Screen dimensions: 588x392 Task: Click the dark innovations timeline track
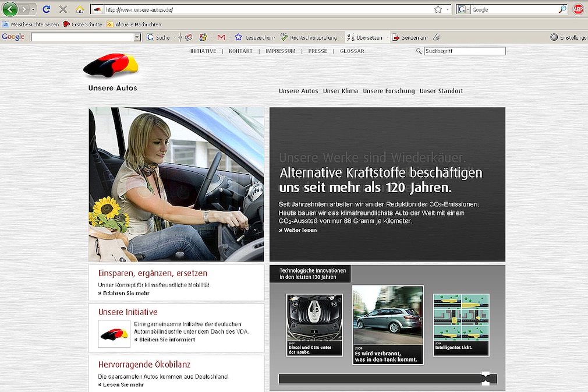[x=387, y=379]
